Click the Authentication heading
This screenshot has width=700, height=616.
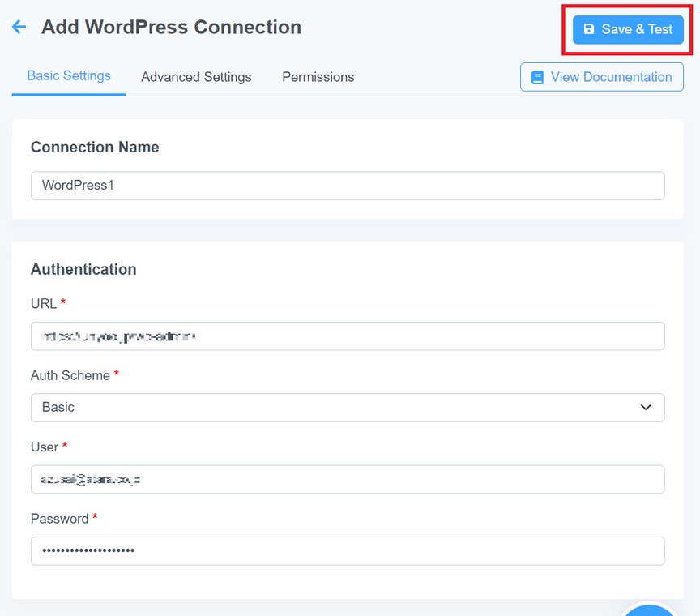tap(83, 269)
